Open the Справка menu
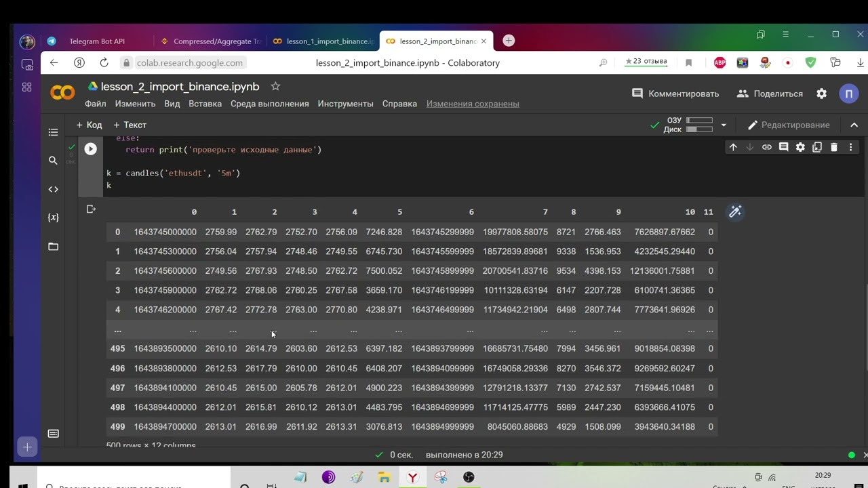This screenshot has width=868, height=488. point(399,104)
